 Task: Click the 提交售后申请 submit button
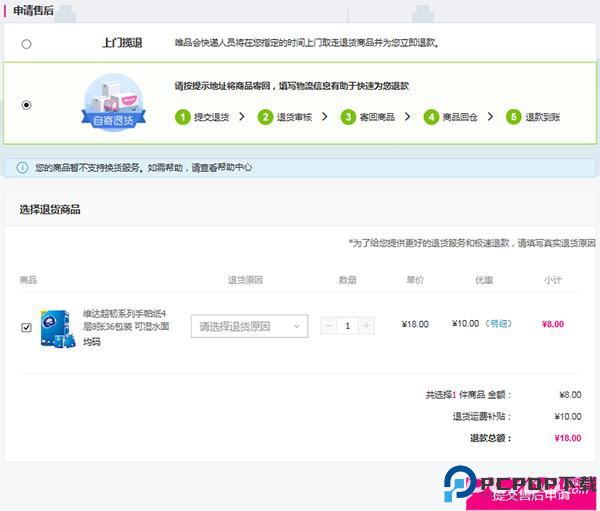[x=530, y=494]
